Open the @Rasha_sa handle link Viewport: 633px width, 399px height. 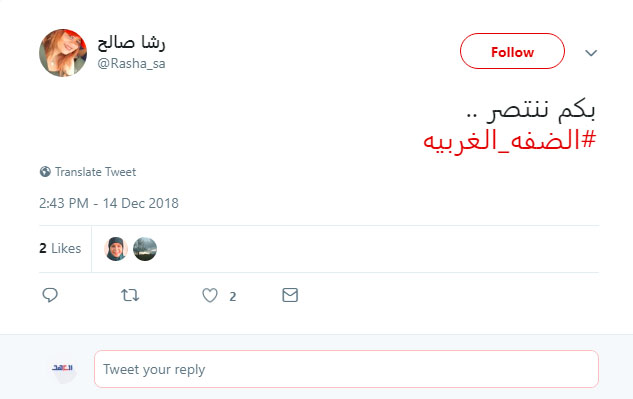[x=131, y=63]
